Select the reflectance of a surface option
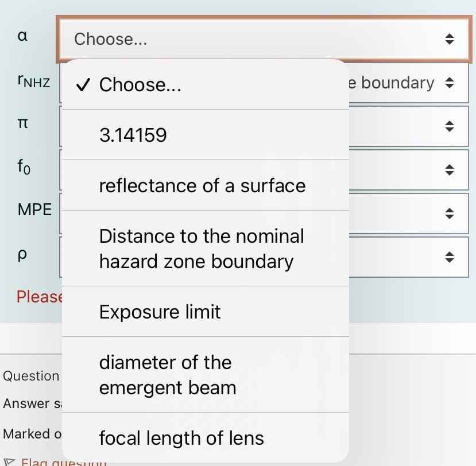This screenshot has width=476, height=466. click(x=202, y=185)
